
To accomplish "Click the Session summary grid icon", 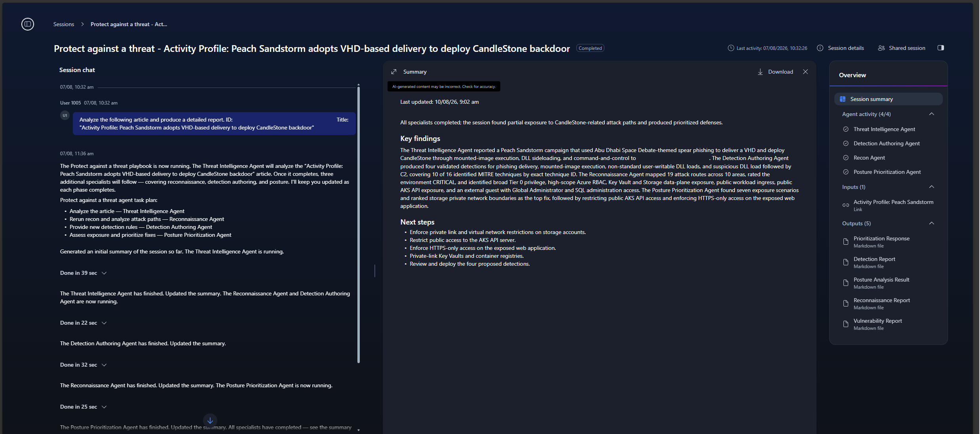I will (843, 99).
